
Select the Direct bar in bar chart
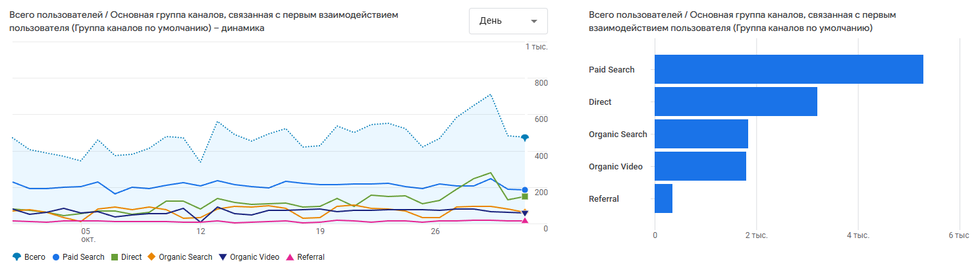[x=736, y=102]
